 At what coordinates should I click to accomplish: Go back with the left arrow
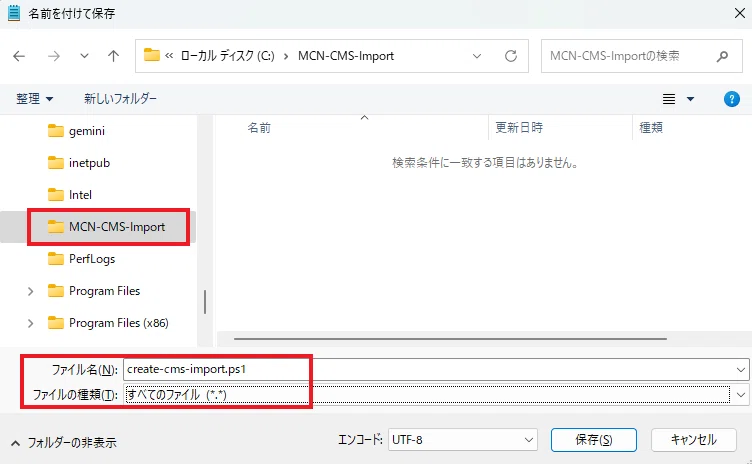click(x=19, y=56)
